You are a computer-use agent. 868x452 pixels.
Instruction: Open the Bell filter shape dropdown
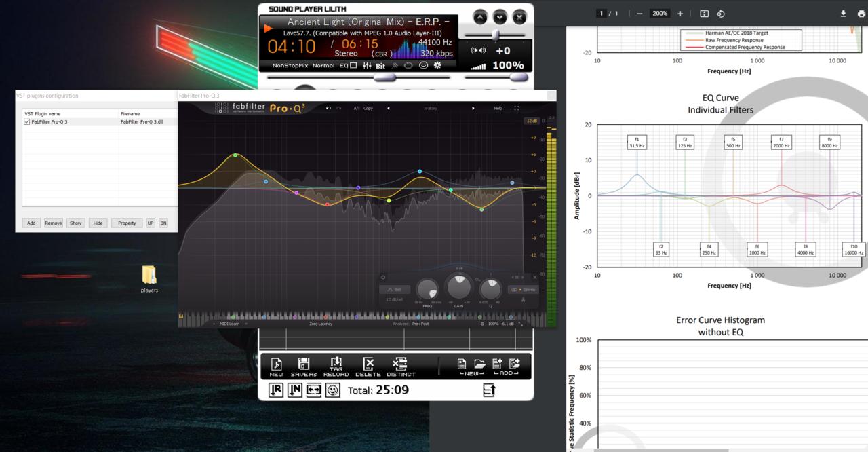tap(395, 290)
